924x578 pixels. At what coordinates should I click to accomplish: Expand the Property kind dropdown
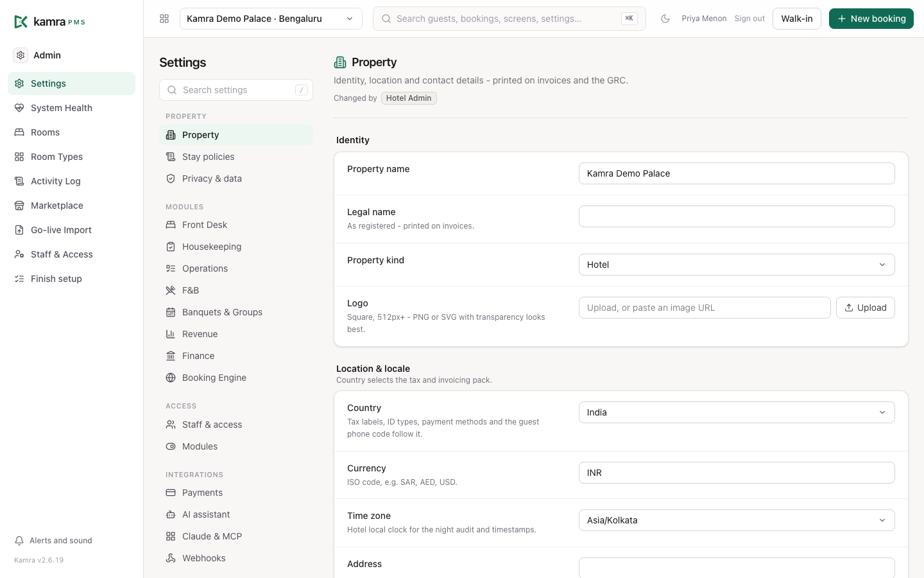737,265
